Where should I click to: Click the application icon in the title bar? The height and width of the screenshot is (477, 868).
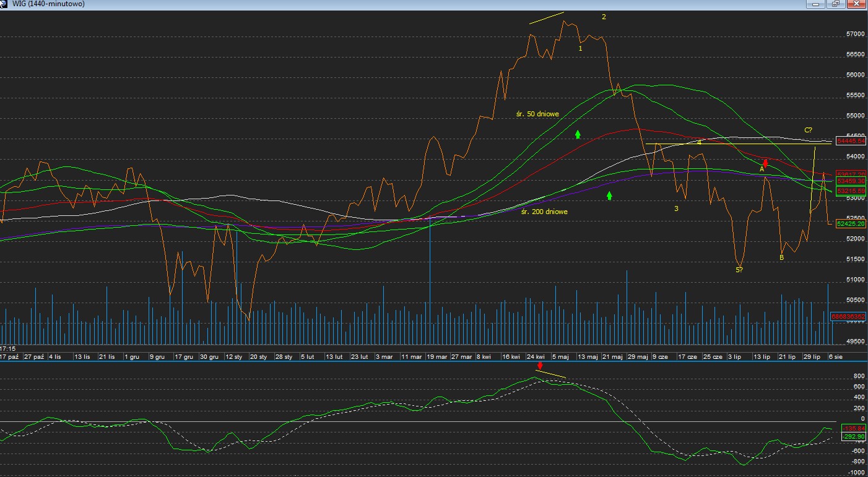pyautogui.click(x=5, y=4)
